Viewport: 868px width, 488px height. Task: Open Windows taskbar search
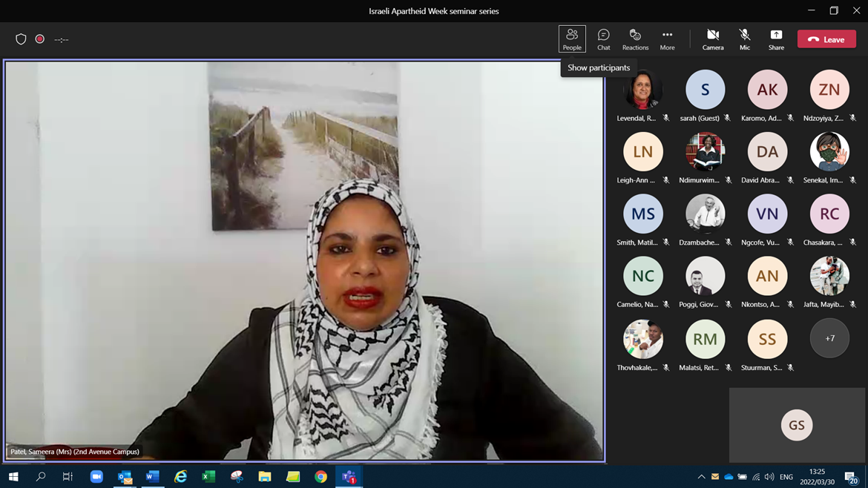[40, 476]
